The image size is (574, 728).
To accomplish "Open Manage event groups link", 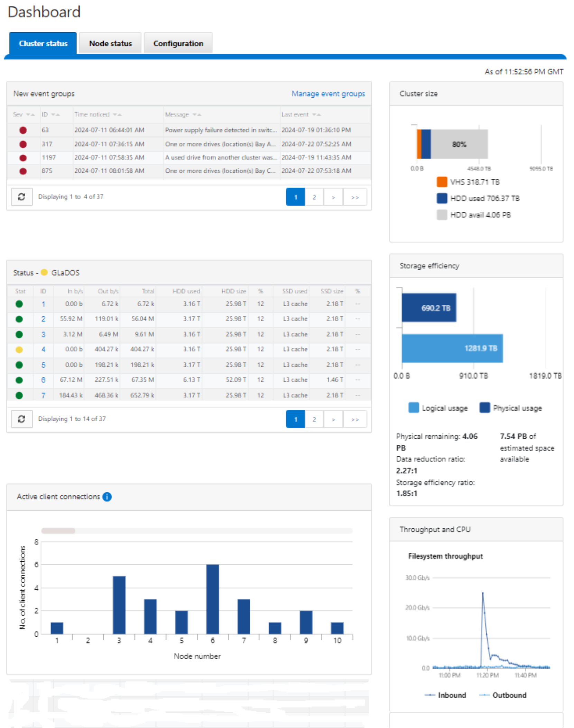I will [328, 94].
